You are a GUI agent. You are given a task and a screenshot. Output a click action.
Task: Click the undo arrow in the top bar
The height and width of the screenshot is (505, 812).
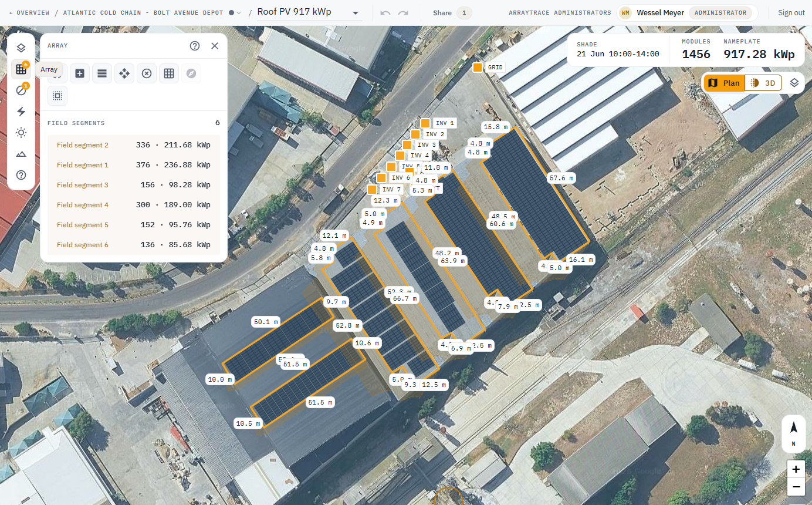point(385,13)
